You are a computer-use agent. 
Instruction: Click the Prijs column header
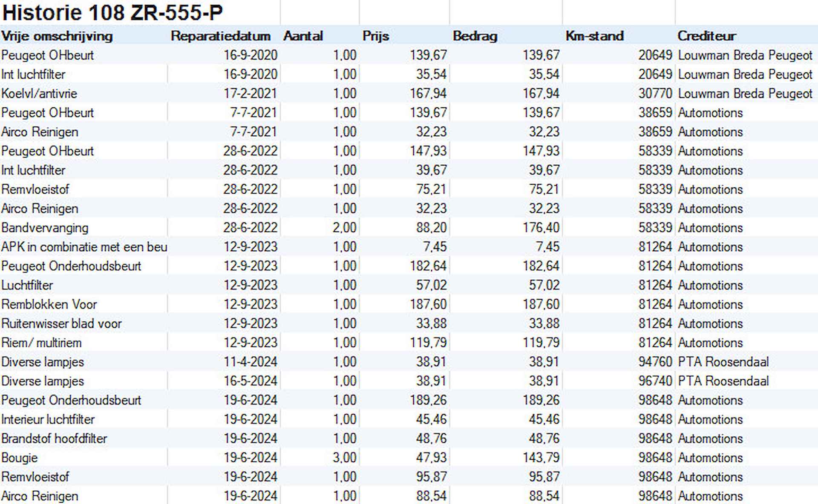pos(376,36)
